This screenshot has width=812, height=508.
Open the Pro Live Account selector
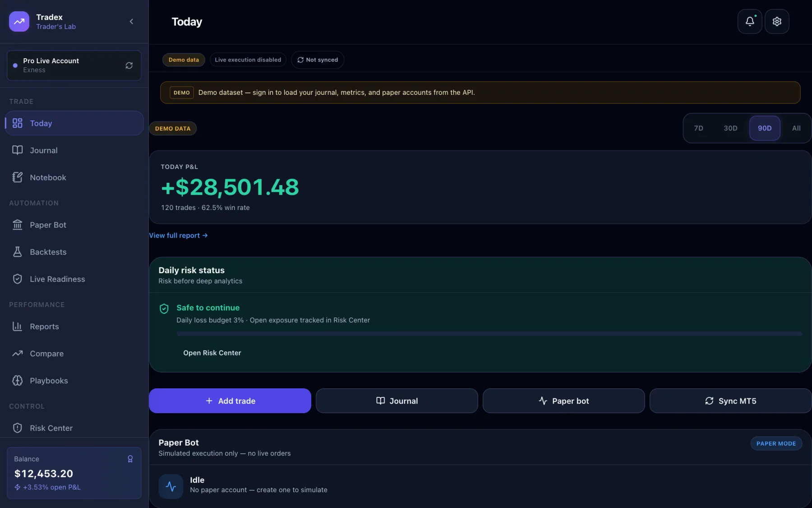click(x=74, y=65)
